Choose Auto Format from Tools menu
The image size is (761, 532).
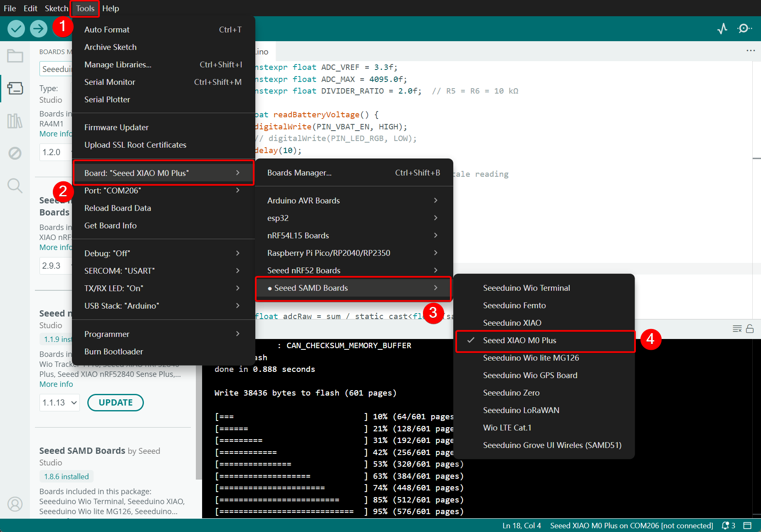tap(163, 30)
